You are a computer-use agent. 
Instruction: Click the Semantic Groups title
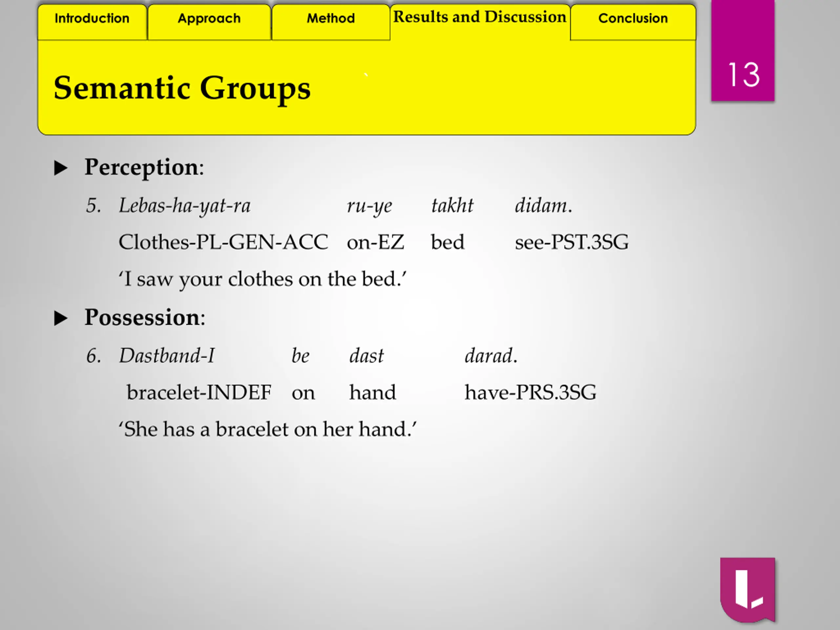[182, 88]
